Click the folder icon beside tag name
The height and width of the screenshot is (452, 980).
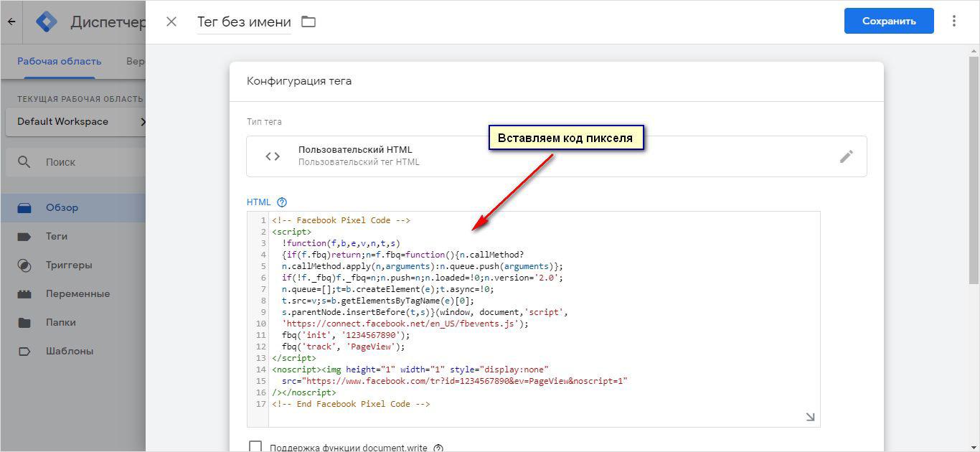[308, 22]
